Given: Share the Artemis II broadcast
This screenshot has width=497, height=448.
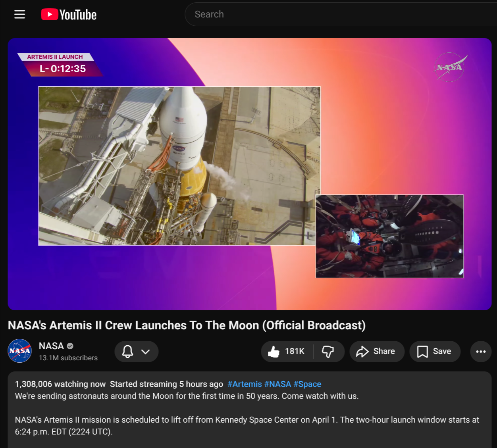Looking at the screenshot, I should point(377,351).
